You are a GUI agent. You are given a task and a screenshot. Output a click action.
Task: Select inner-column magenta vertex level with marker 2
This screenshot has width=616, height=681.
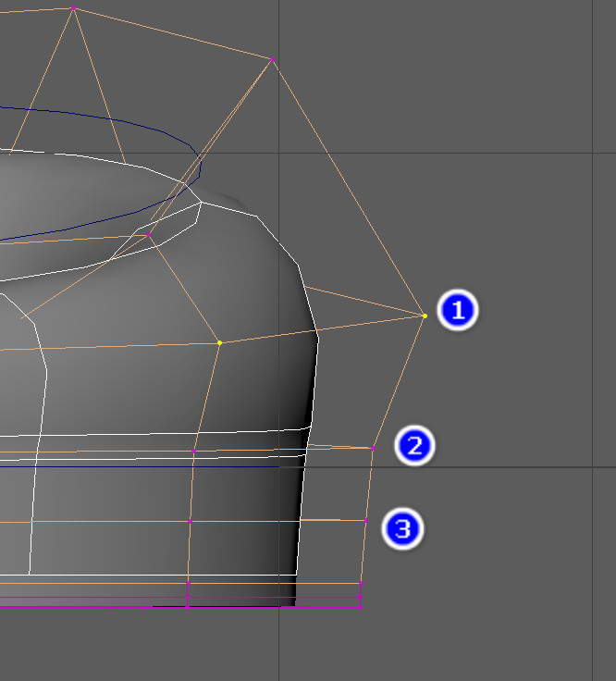(193, 452)
